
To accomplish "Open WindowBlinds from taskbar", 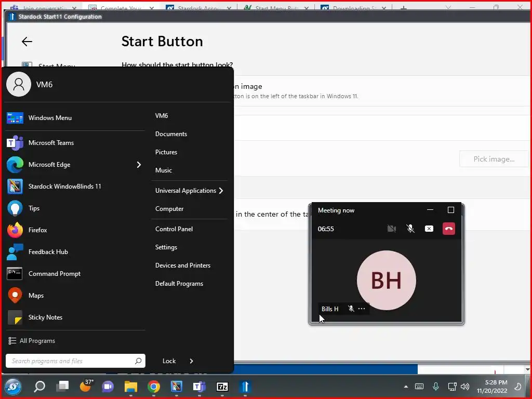I will coord(177,387).
